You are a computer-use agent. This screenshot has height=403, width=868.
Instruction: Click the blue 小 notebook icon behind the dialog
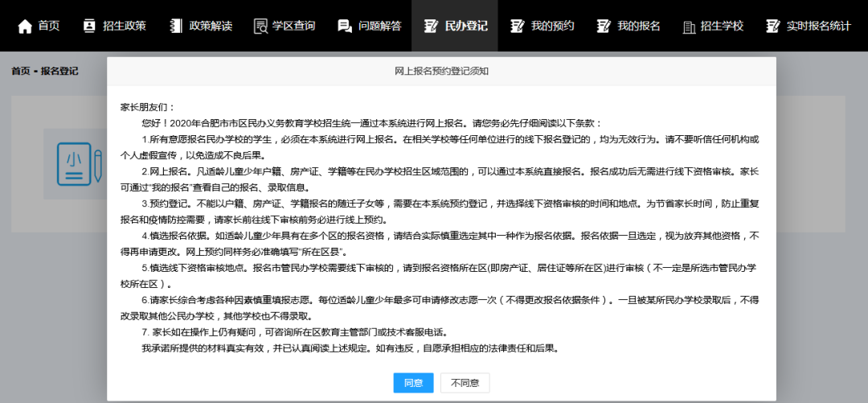point(79,165)
